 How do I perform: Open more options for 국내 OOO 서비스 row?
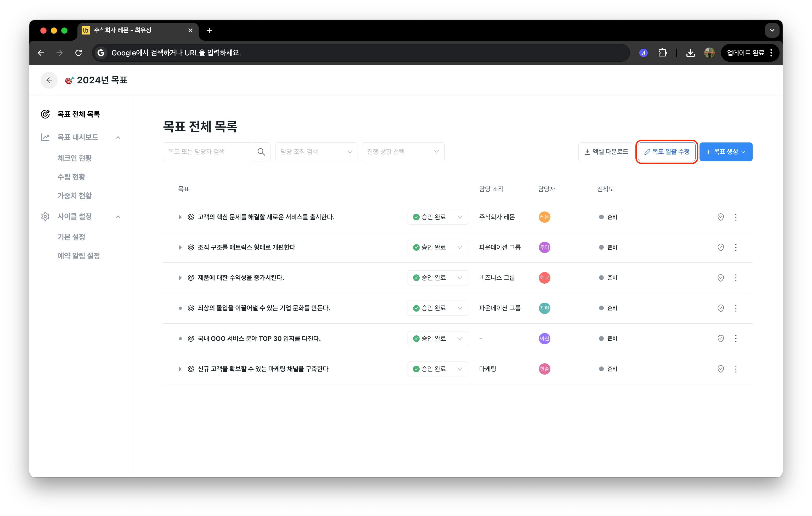[x=736, y=339]
